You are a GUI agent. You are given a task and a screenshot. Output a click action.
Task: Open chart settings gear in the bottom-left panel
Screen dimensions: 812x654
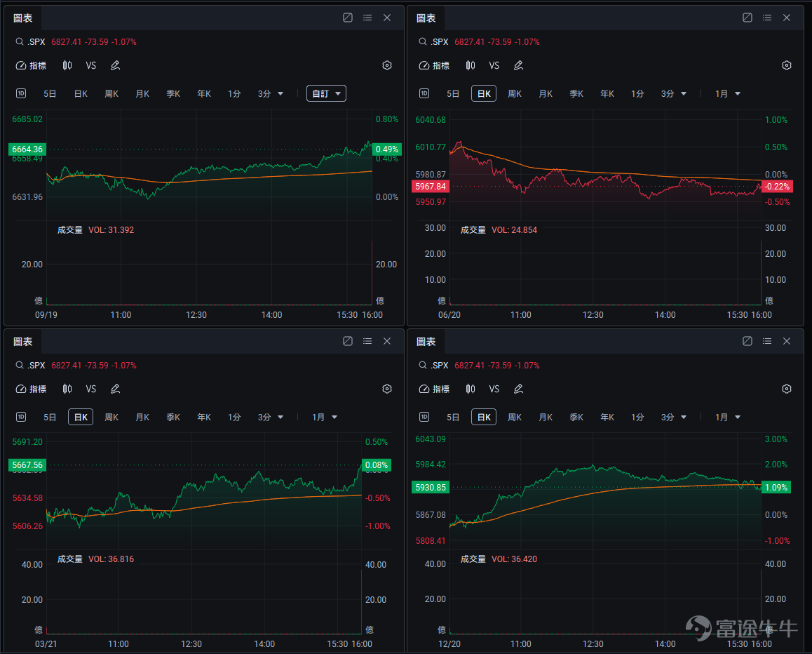pyautogui.click(x=387, y=389)
